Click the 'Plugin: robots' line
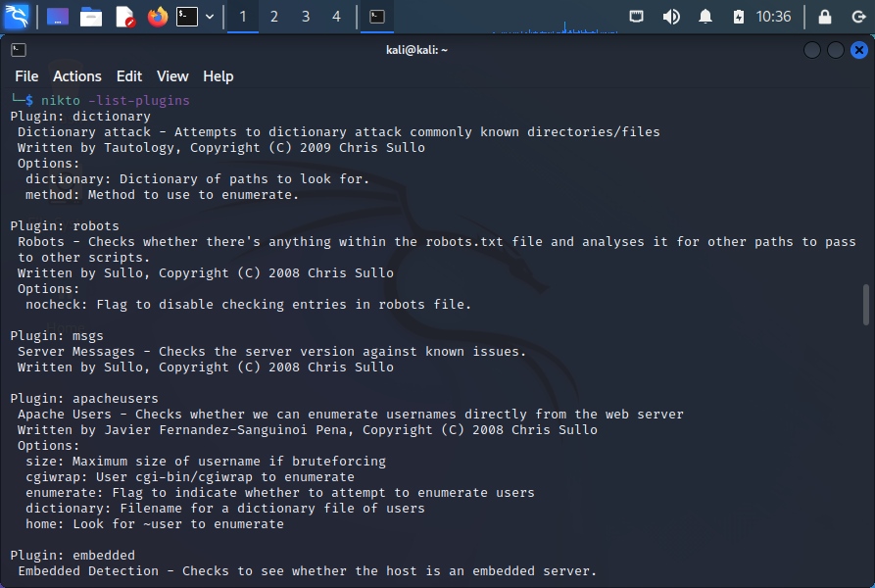The image size is (875, 588). pyautogui.click(x=65, y=226)
